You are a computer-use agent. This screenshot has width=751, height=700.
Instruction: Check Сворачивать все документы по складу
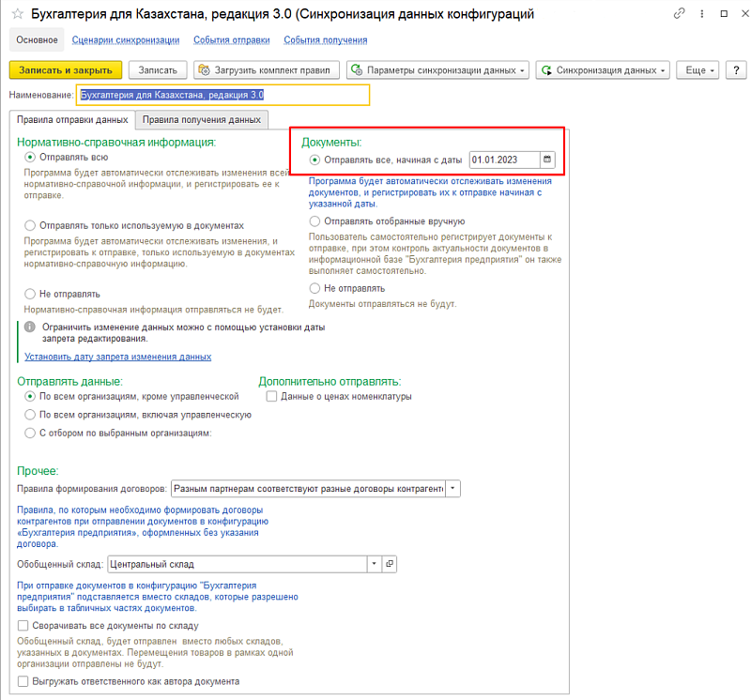pos(23,625)
